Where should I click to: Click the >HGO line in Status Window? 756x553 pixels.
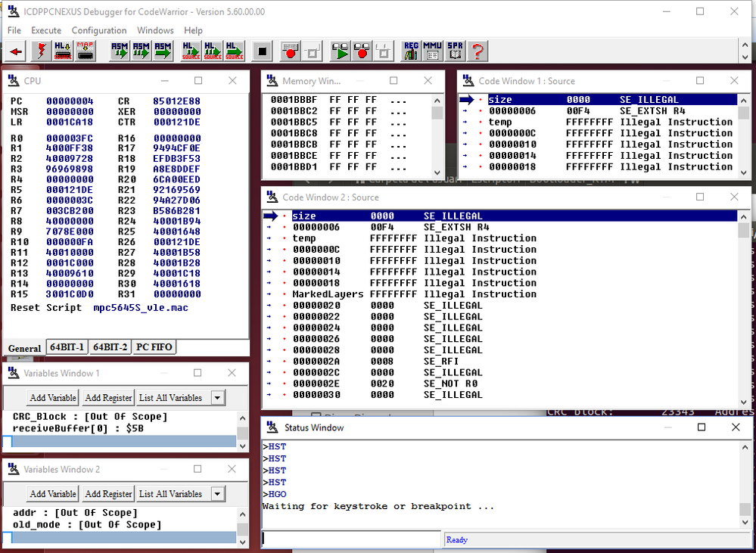[x=275, y=494]
